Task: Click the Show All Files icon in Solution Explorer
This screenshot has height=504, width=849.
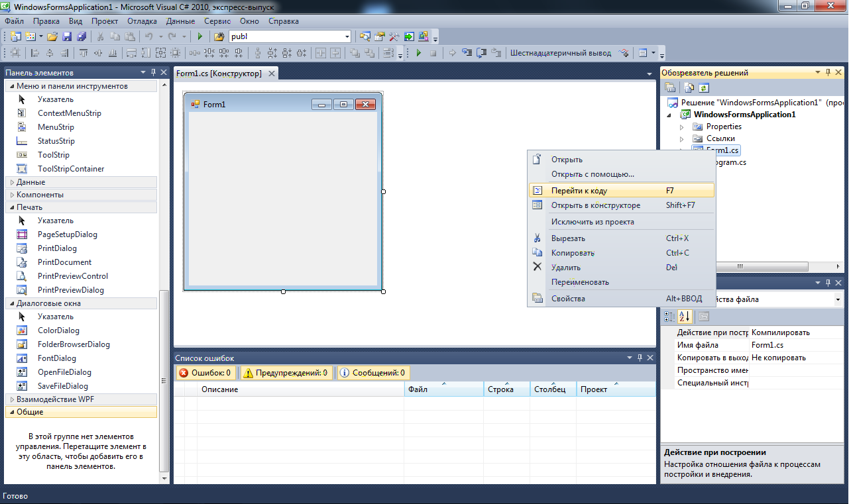Action: (689, 87)
